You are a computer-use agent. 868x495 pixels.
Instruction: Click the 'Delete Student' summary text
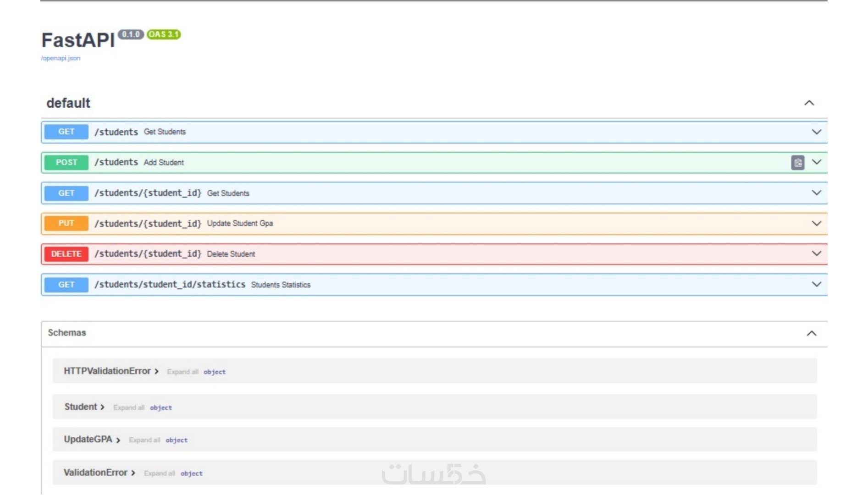(x=231, y=254)
